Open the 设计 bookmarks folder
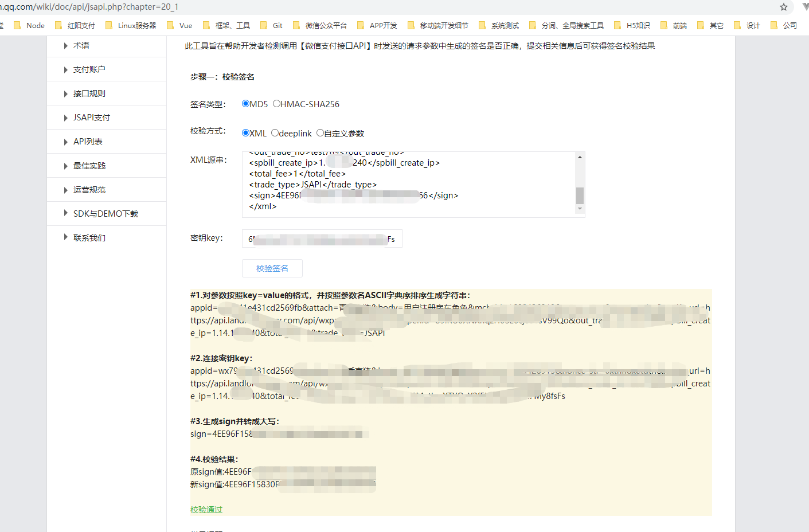This screenshot has height=532, width=809. 747,25
